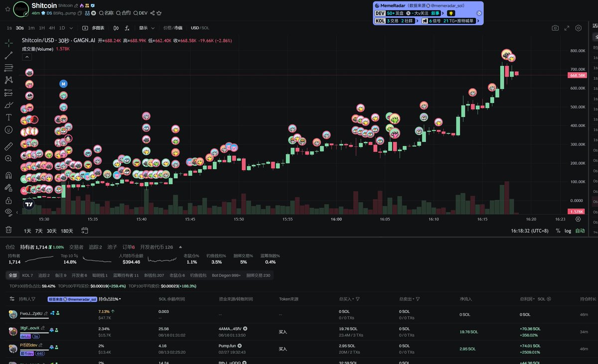Switch 总利润 currency from SOL
The image size is (598, 364).
(544, 299)
